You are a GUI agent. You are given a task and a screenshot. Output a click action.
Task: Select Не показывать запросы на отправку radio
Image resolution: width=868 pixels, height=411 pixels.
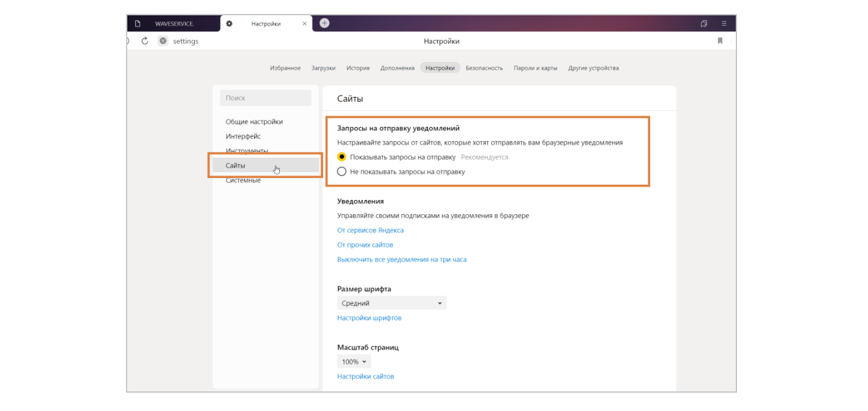click(x=342, y=172)
